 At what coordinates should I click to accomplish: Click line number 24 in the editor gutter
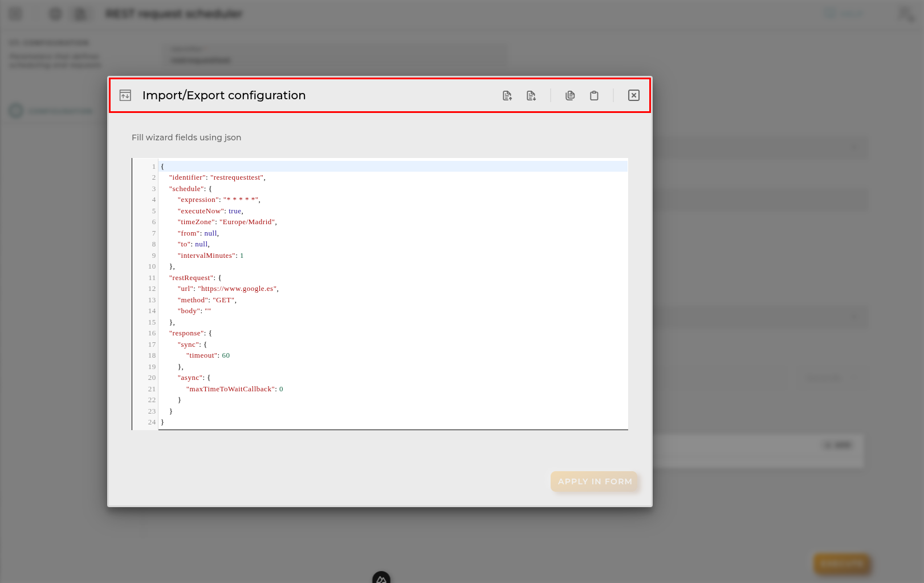pos(152,422)
